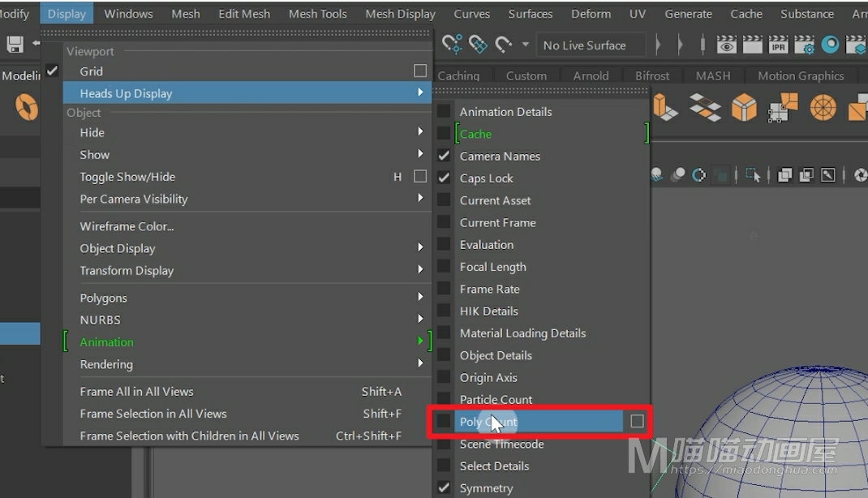Click the render current frame clapperboard icon
The image size is (868, 498).
752,45
